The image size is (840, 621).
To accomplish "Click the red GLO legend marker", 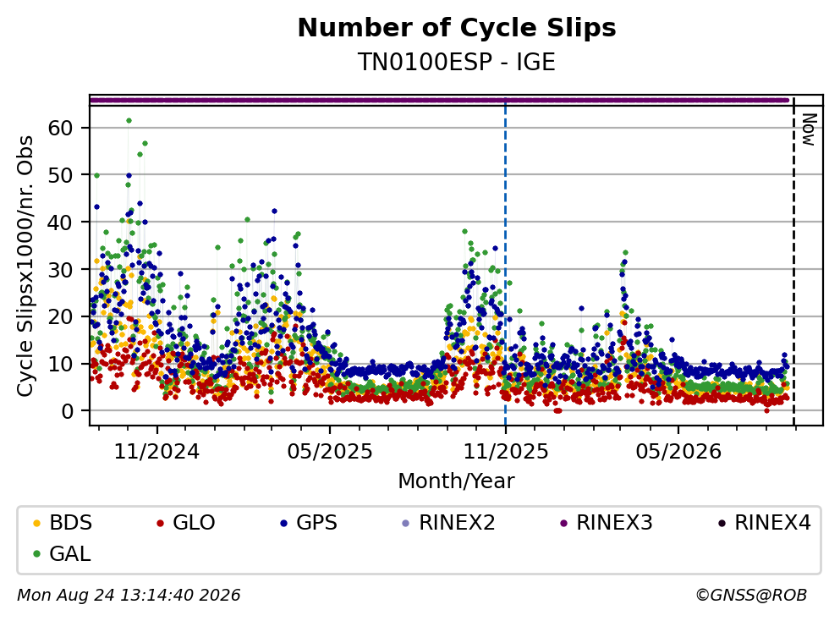I will point(160,523).
